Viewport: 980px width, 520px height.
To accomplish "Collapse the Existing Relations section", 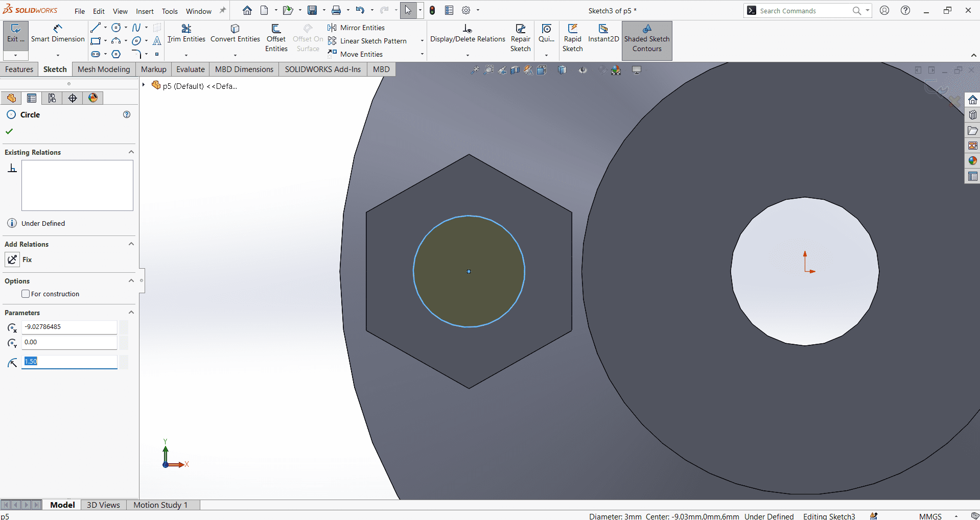I will click(x=131, y=152).
